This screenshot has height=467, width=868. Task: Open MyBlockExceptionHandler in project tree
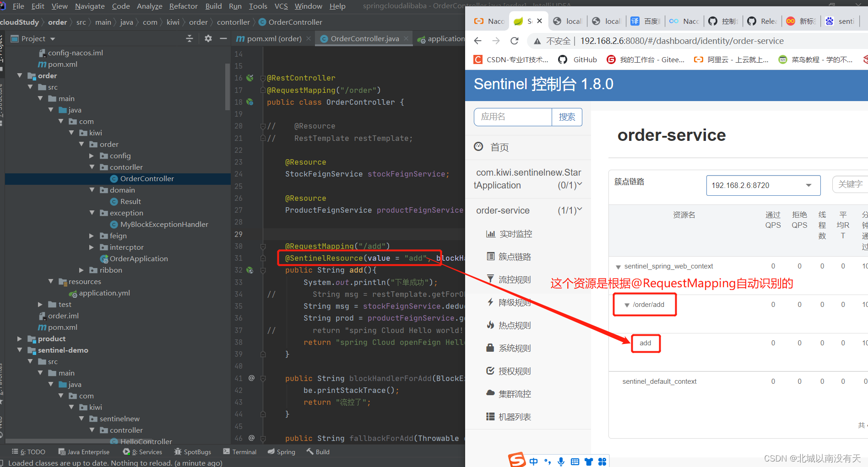click(164, 224)
